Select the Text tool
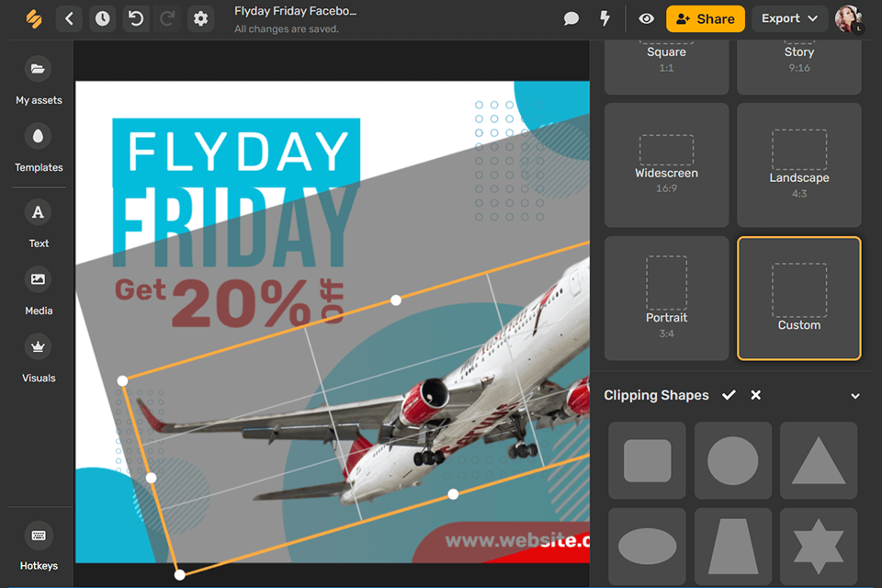The width and height of the screenshot is (882, 588). [x=38, y=213]
